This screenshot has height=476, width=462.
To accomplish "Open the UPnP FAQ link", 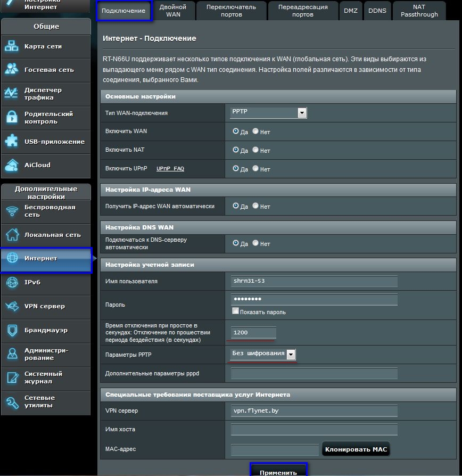I will click(170, 168).
